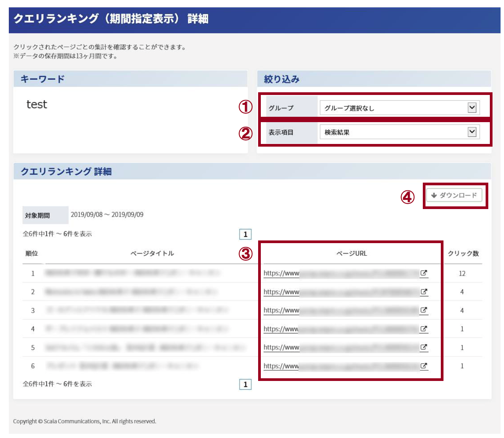Image resolution: width=504 pixels, height=438 pixels.
Task: Expand the 表示項目 dropdown arrow
Action: click(x=472, y=132)
